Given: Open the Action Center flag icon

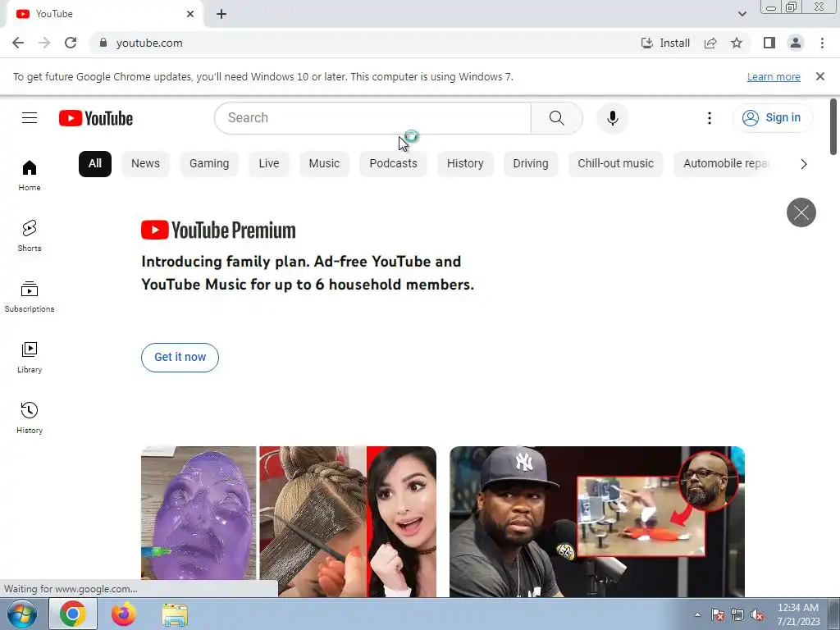Looking at the screenshot, I should tap(718, 615).
